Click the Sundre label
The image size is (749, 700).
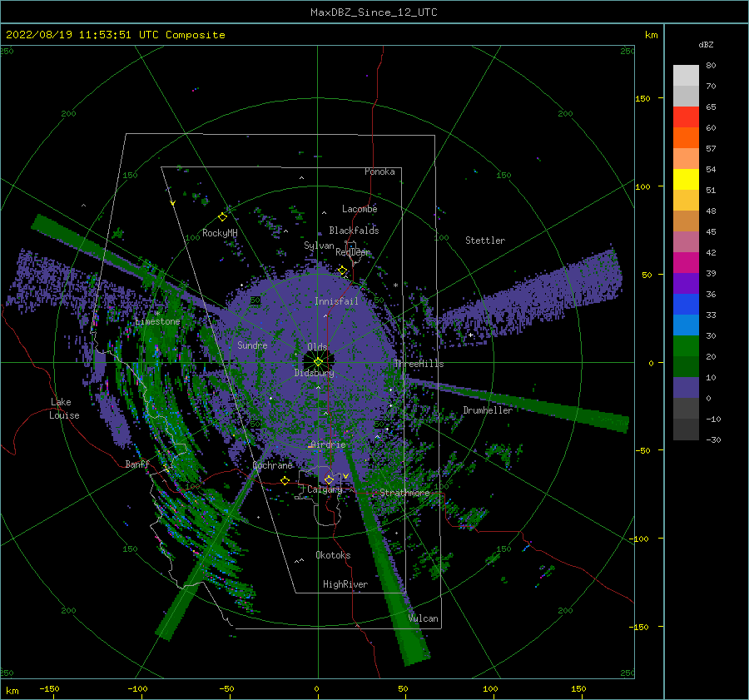pos(252,345)
